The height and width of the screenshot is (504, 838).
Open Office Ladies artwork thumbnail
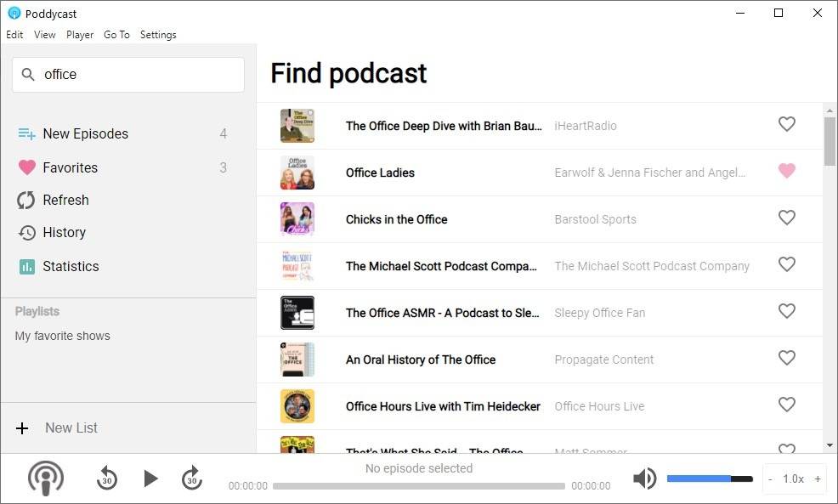pos(297,173)
